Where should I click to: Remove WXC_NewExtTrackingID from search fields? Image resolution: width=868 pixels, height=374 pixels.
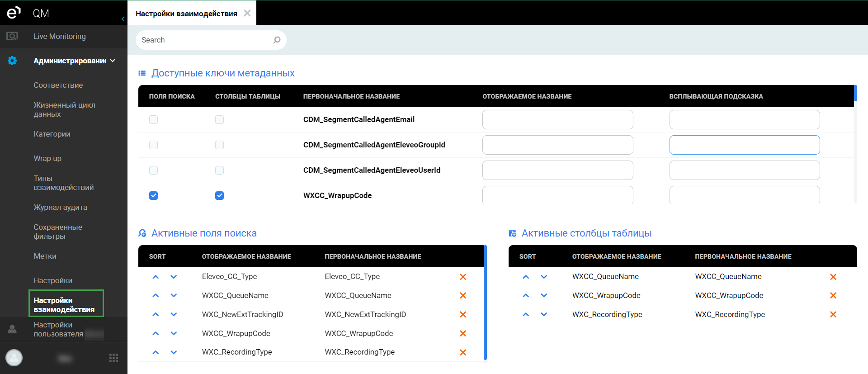(x=463, y=314)
